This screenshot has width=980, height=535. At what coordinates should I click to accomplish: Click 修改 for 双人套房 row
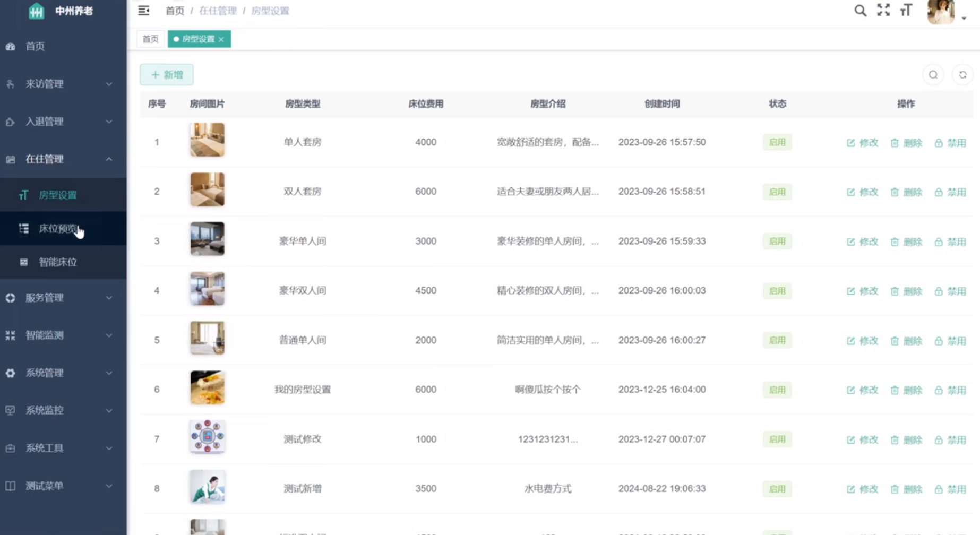pyautogui.click(x=863, y=192)
